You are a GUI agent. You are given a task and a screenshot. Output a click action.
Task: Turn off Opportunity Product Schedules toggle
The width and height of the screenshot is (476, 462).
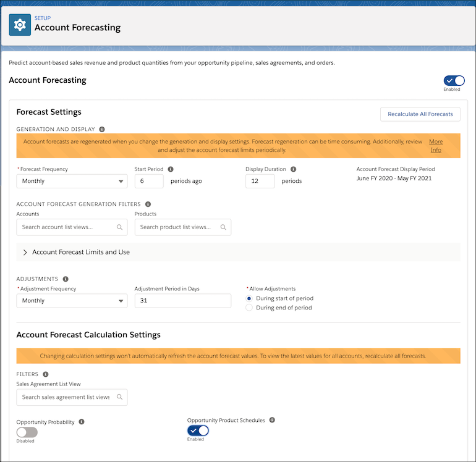point(198,430)
